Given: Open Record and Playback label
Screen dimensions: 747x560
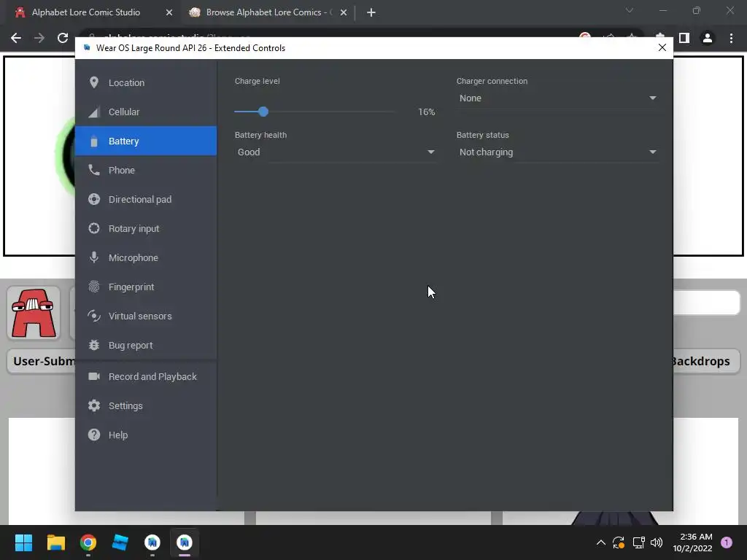Looking at the screenshot, I should pos(152,377).
